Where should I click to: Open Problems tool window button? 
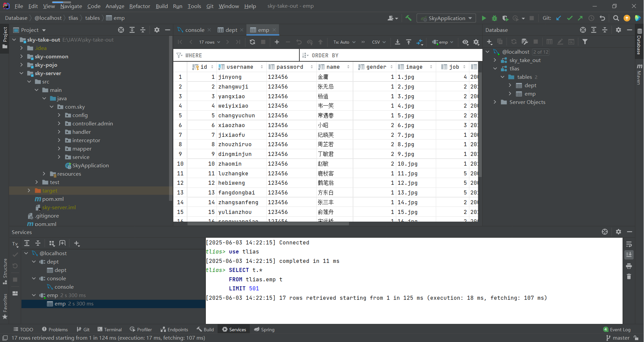coord(55,330)
